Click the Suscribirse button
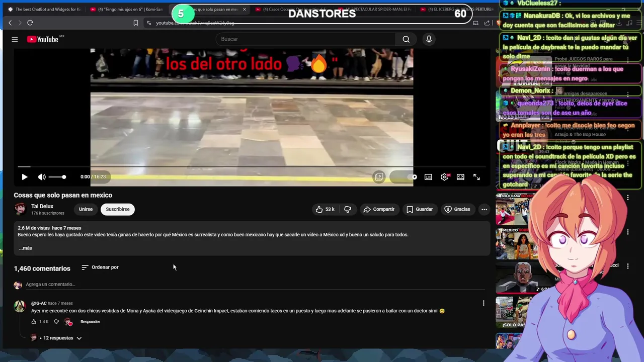 118,209
